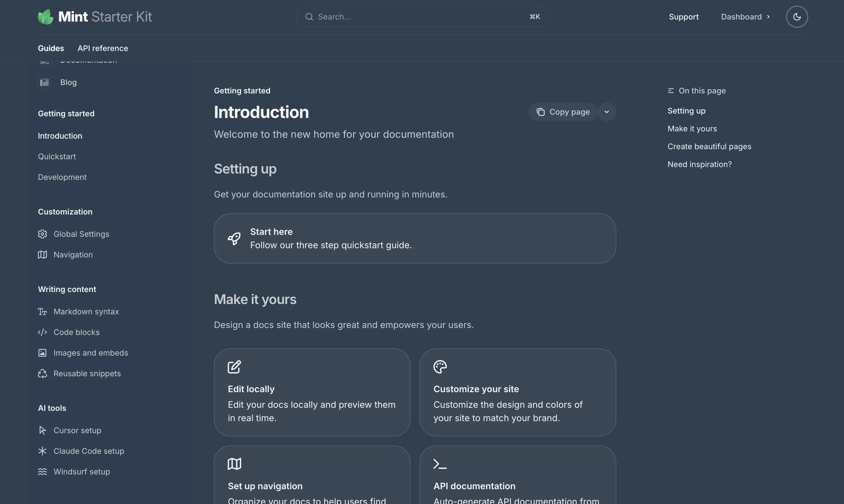Click the Navigation map icon in sidebar
The width and height of the screenshot is (844, 504).
42,254
